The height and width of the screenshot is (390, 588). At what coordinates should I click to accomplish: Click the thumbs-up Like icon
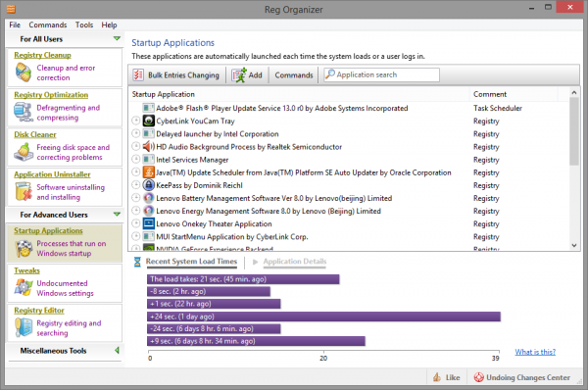point(437,377)
